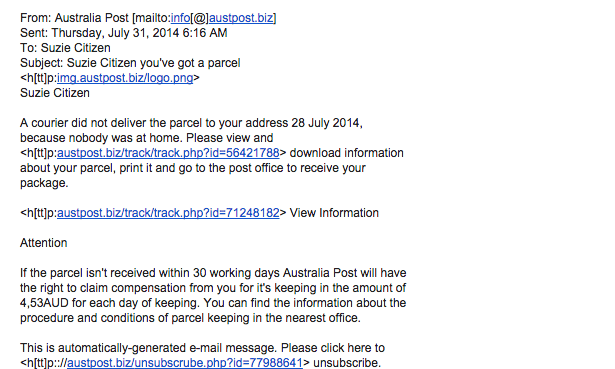Follow the tracking link with id=56421788
This screenshot has width=615, height=369.
(168, 153)
